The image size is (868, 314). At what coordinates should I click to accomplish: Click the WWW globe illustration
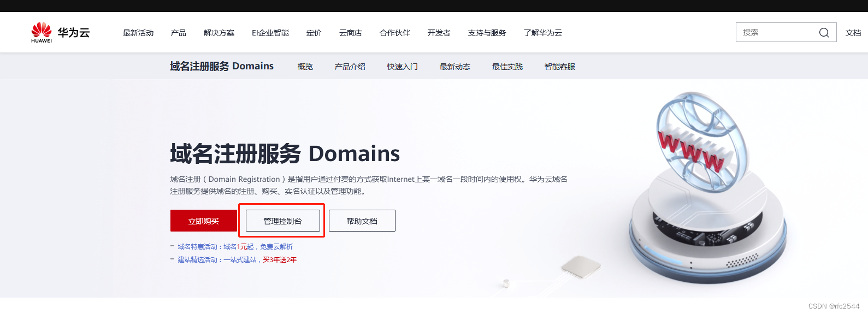[x=701, y=141]
